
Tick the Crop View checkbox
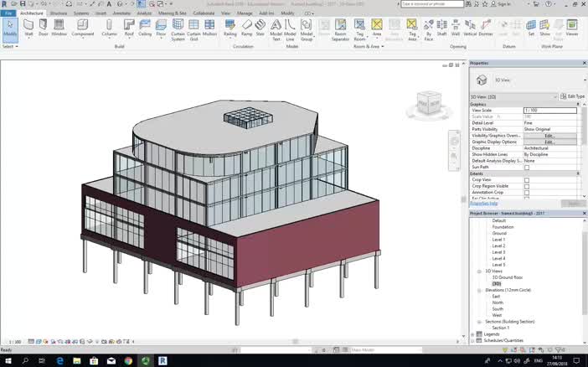527,179
